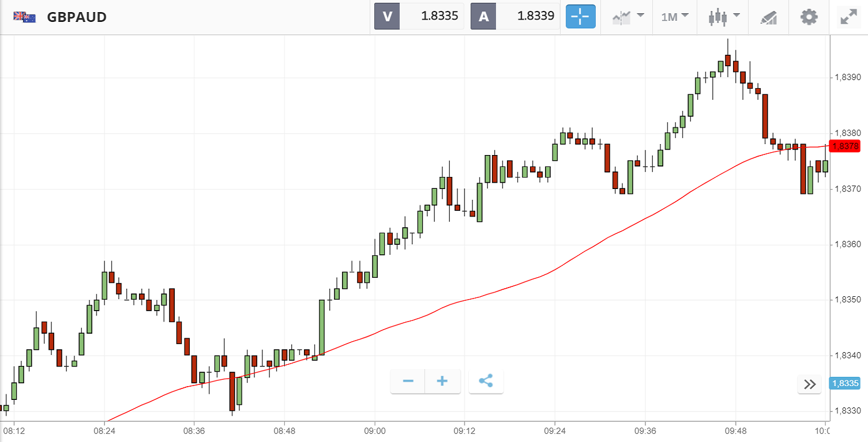Click the V sell price 1.8335 button

(x=419, y=16)
